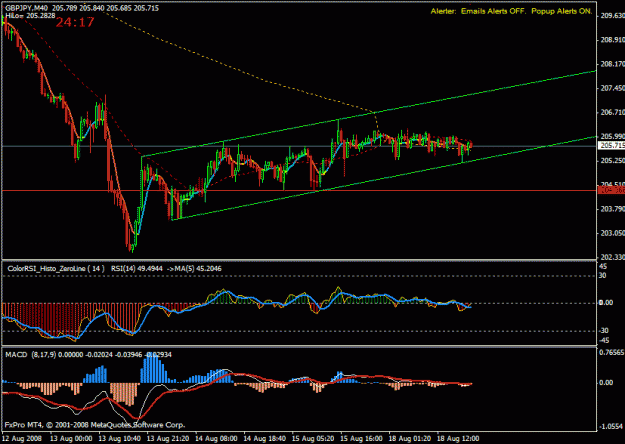This screenshot has width=625, height=444.
Task: Select the -1.0554 MACD scale minimum
Action: pos(611,426)
